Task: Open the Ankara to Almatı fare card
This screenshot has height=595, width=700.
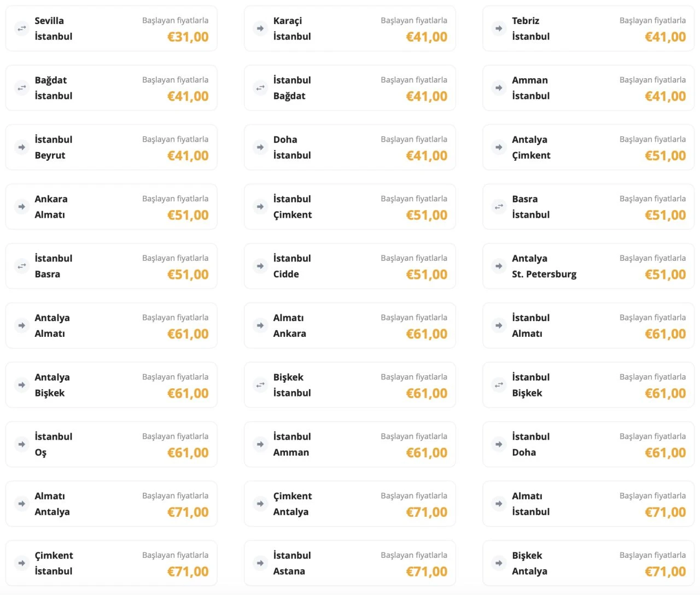Action: [111, 207]
